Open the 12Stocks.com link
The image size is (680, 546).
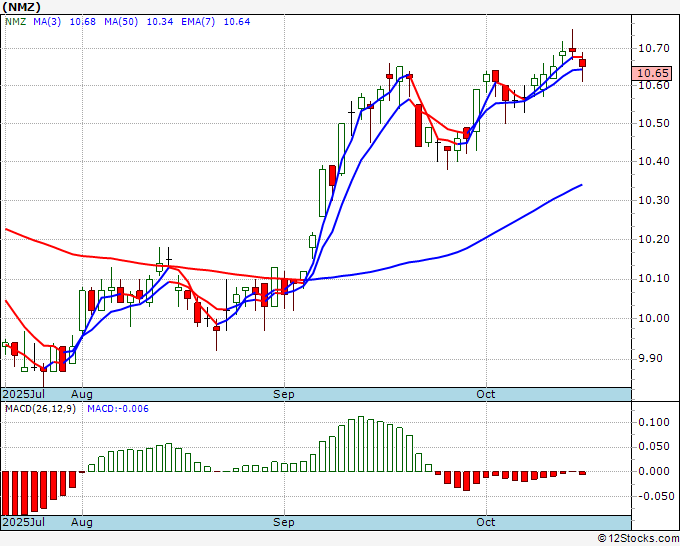pyautogui.click(x=638, y=539)
